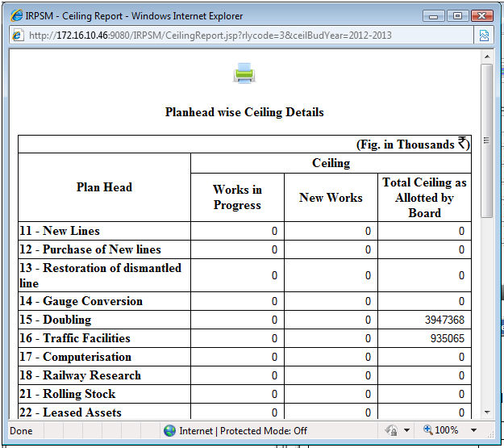504x448 pixels.
Task: Click the Internet Explorer logo in title bar
Action: pos(16,15)
